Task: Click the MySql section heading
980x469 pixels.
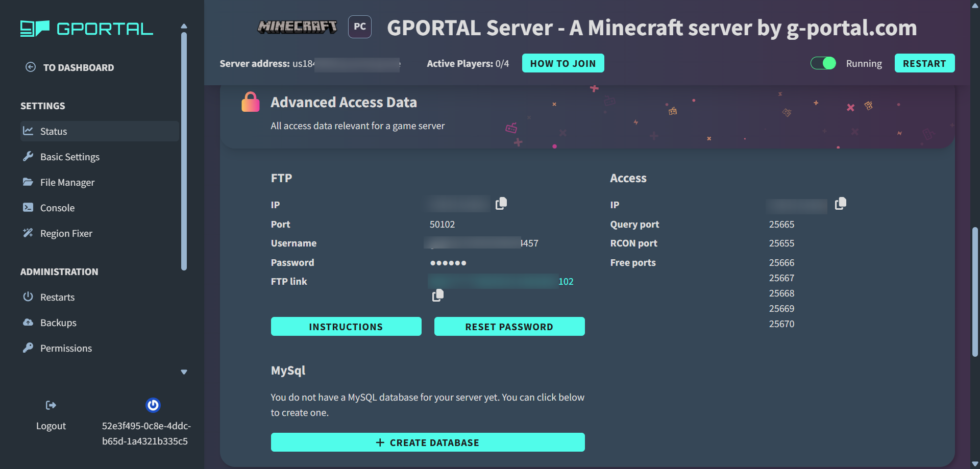Action: [288, 371]
